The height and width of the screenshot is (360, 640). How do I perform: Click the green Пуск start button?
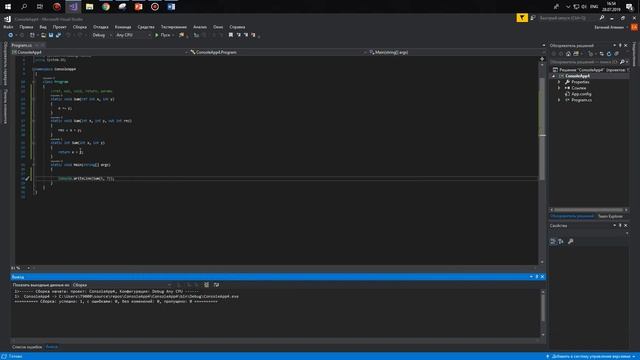[x=162, y=36]
